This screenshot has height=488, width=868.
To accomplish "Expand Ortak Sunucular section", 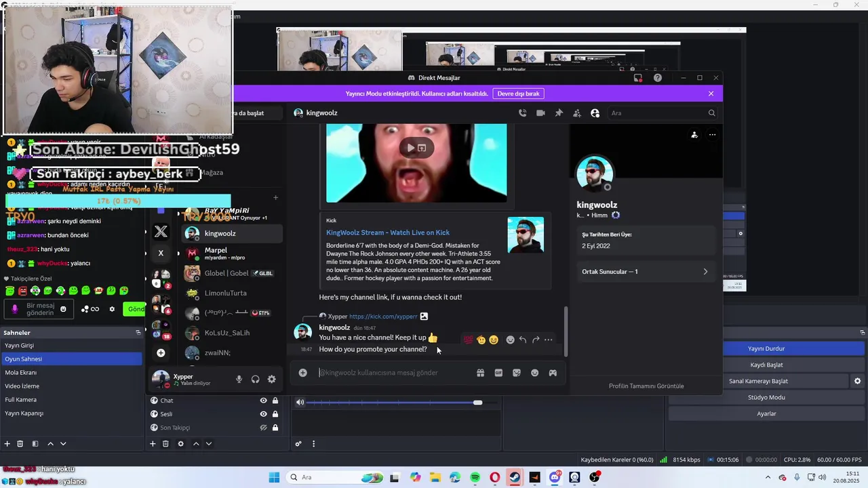I will (x=645, y=272).
